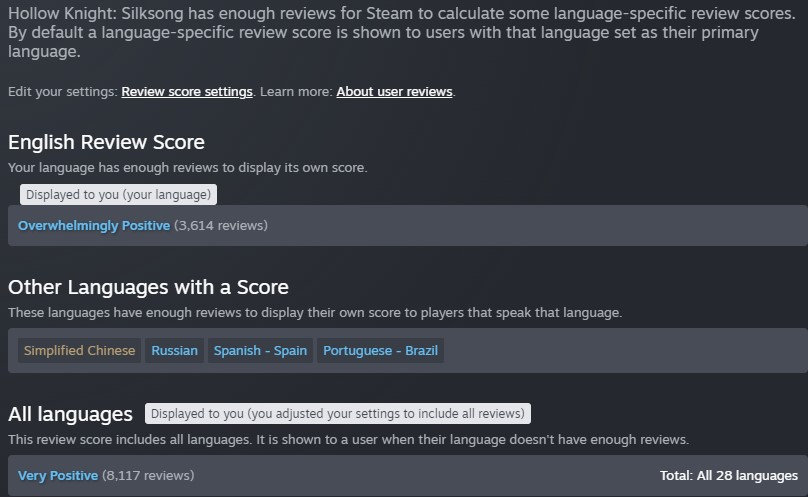Click the 'you adjusted your settings' badge

tap(338, 414)
